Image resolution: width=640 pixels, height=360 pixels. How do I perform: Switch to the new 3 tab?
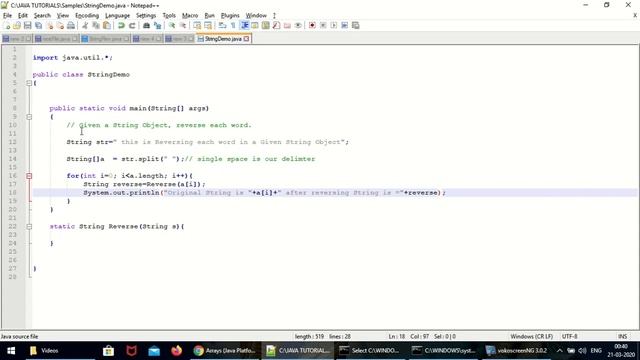(179, 39)
